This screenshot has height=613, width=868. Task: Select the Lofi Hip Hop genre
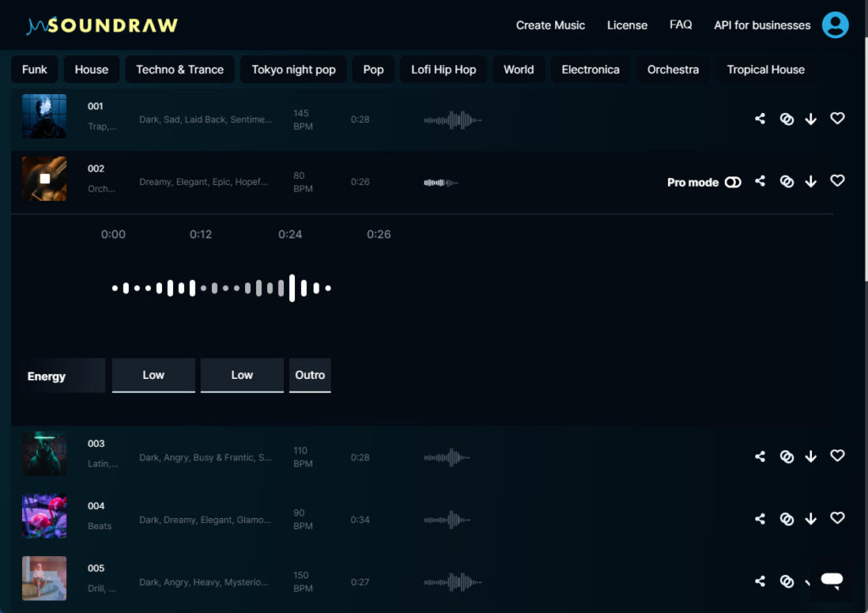[x=443, y=70]
